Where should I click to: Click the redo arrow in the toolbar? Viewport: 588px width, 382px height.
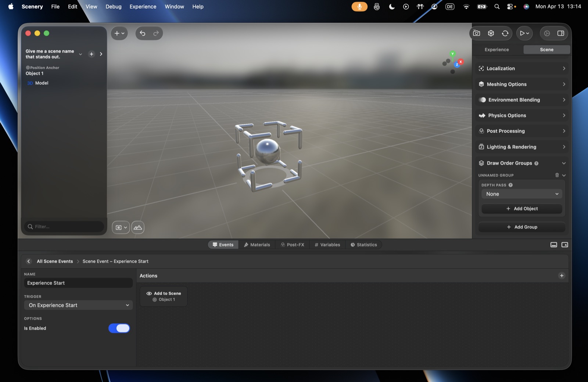point(156,33)
